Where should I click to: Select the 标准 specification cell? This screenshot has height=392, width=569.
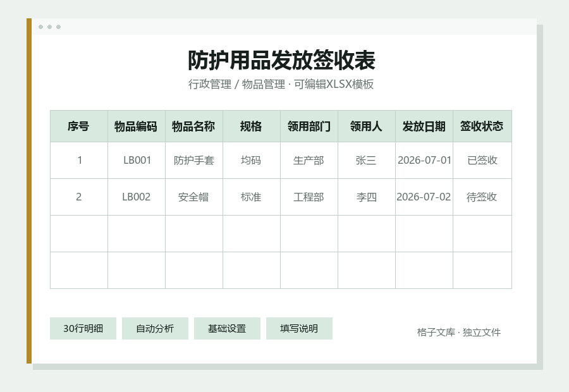252,197
